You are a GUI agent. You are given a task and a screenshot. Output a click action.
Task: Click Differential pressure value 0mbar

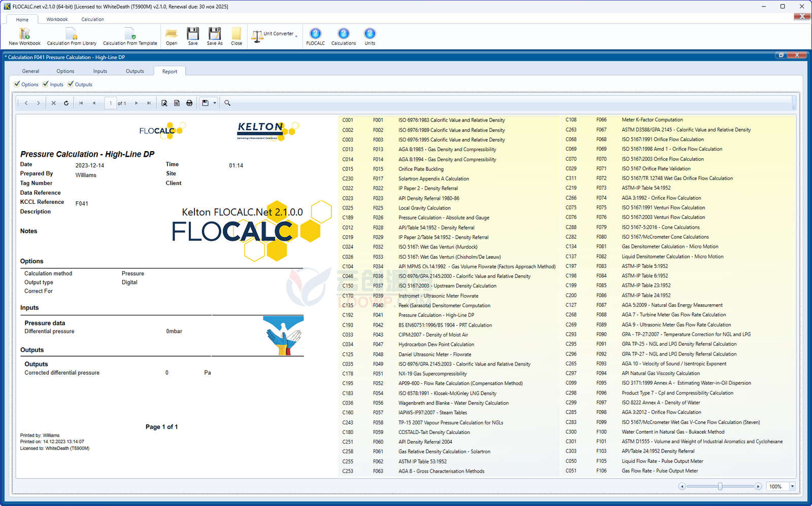174,331
